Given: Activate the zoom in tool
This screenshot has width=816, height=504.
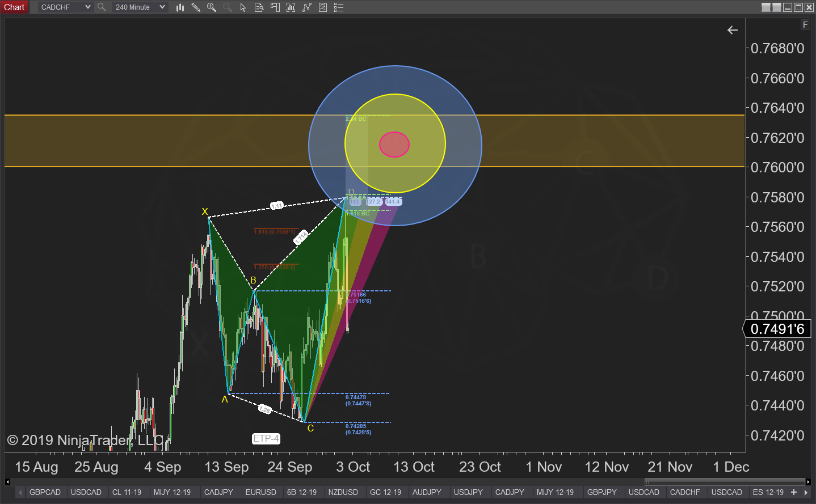Looking at the screenshot, I should [x=212, y=7].
